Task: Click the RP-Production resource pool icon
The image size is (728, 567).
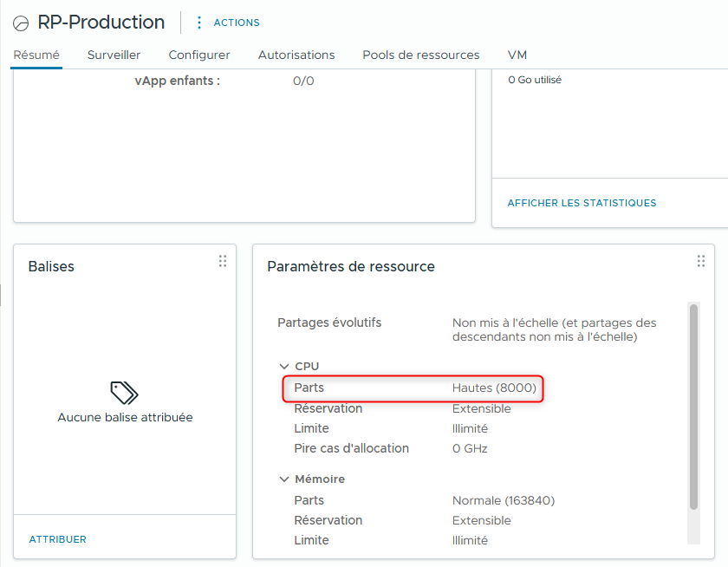Action: click(x=21, y=23)
